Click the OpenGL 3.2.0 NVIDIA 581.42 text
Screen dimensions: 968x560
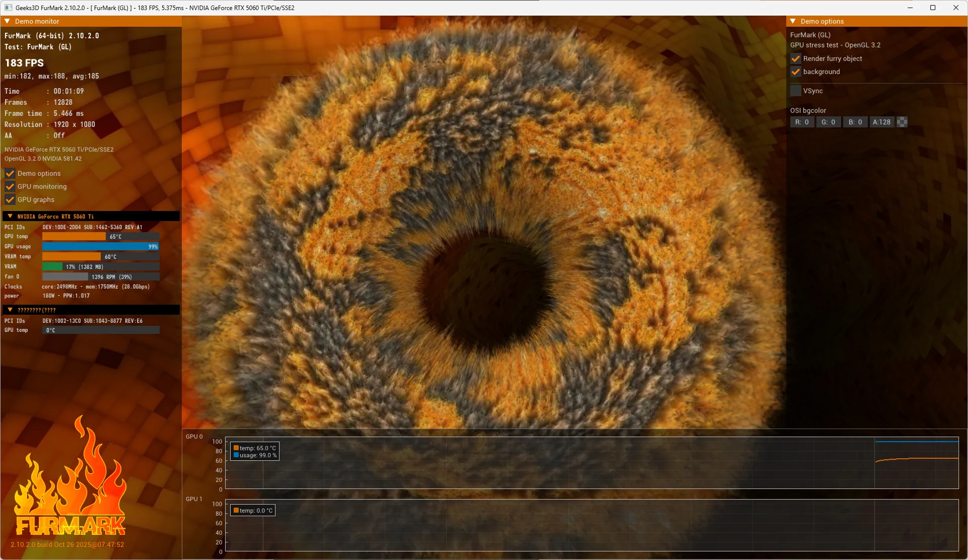pyautogui.click(x=43, y=159)
